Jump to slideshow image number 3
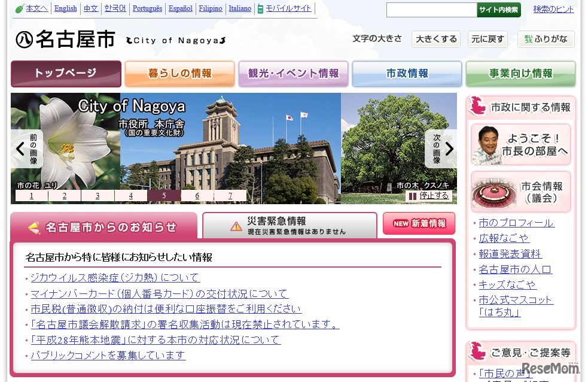The width and height of the screenshot is (588, 382). [98, 196]
